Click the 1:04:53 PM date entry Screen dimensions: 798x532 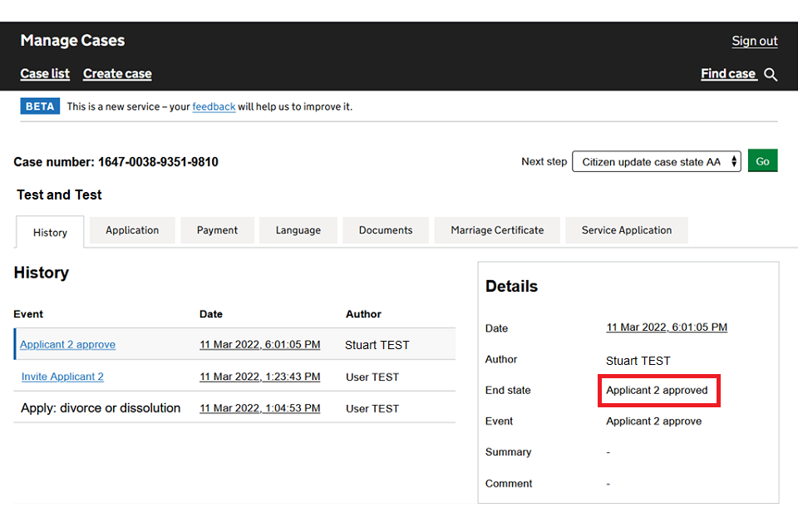[x=259, y=408]
